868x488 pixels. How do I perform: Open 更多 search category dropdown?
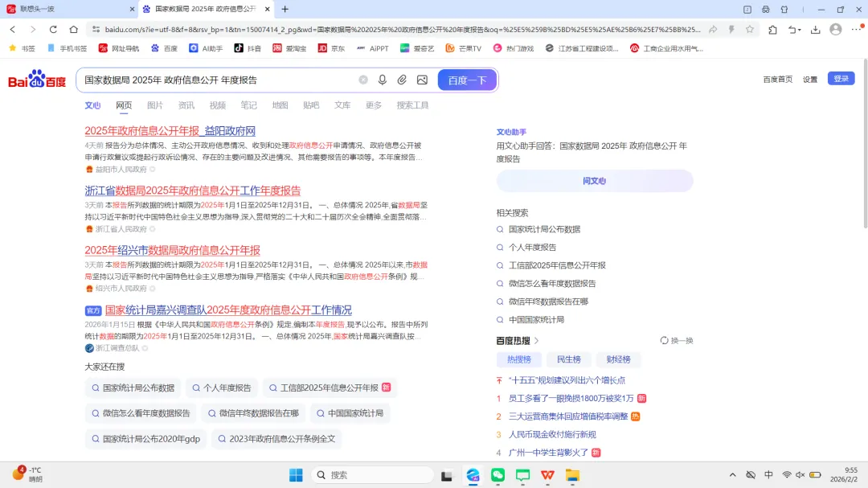tap(374, 105)
